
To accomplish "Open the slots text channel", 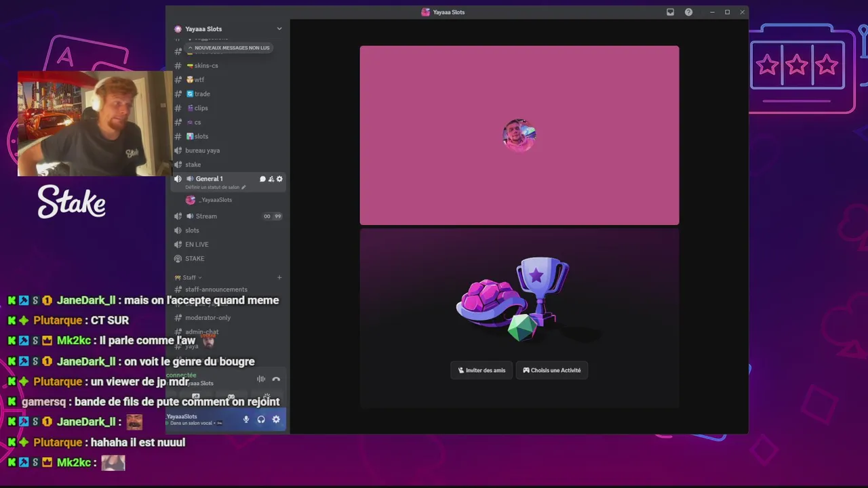I will point(201,136).
